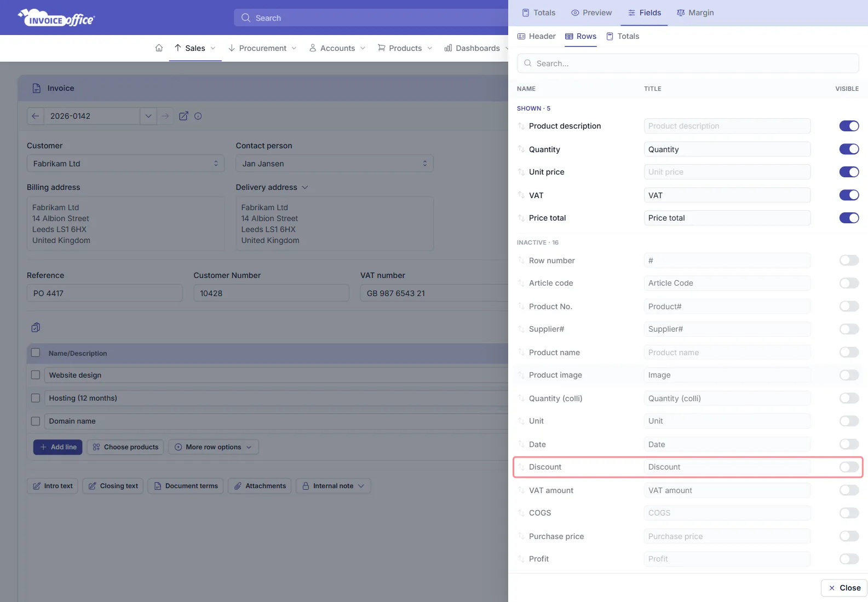Enable the Discount visibility toggle
868x602 pixels.
coord(849,467)
